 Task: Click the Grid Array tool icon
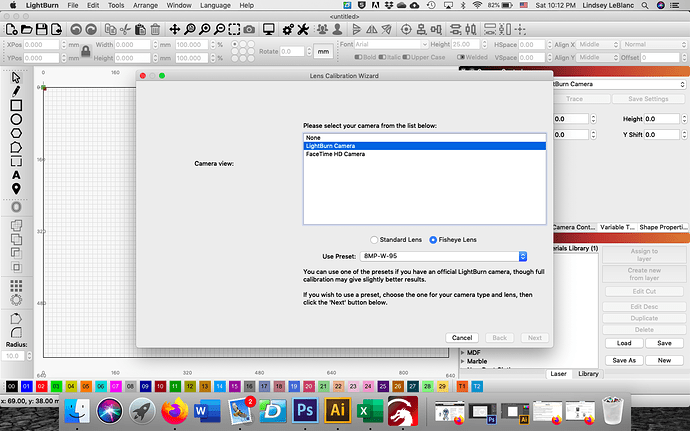(16, 286)
